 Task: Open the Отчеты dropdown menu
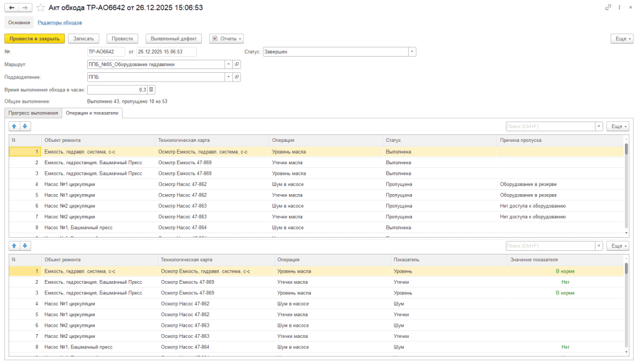[x=227, y=39]
